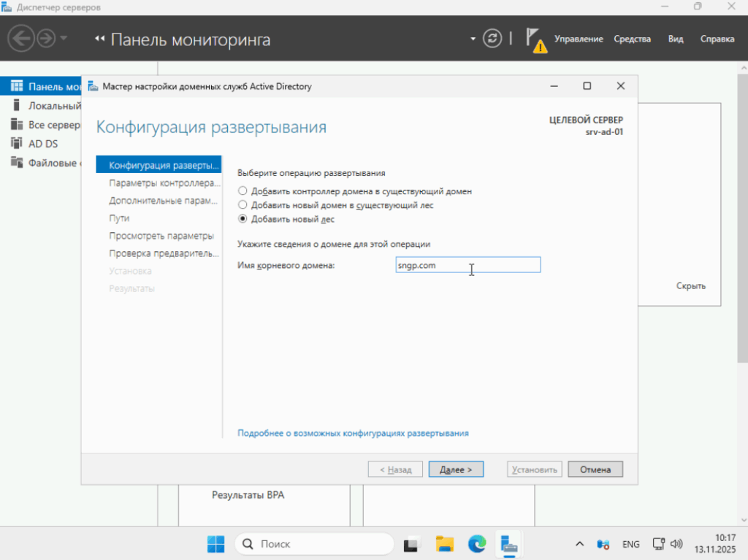Click the 'Далее >' button

[x=456, y=469]
